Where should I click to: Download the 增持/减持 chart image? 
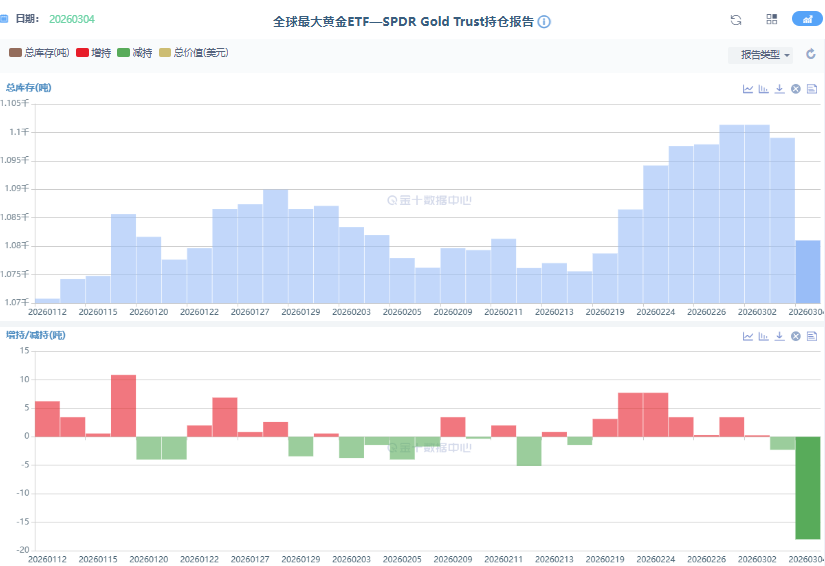click(x=779, y=336)
